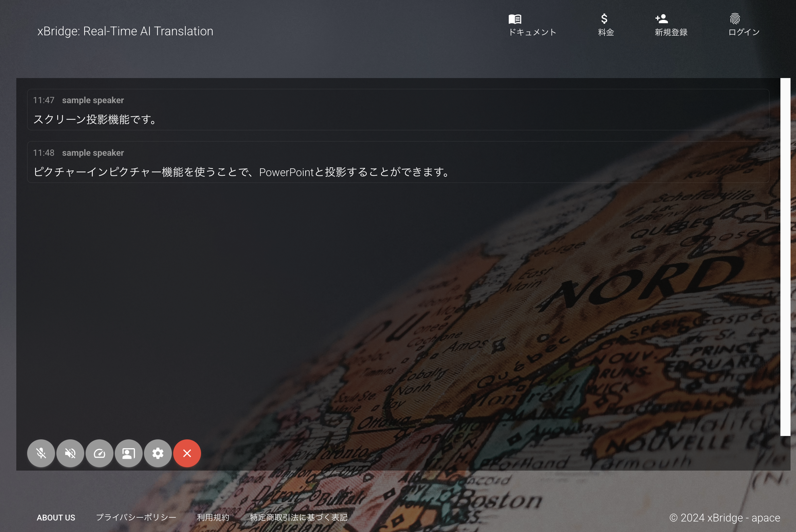
Task: Click the 11:47 message timestamp
Action: pos(43,100)
